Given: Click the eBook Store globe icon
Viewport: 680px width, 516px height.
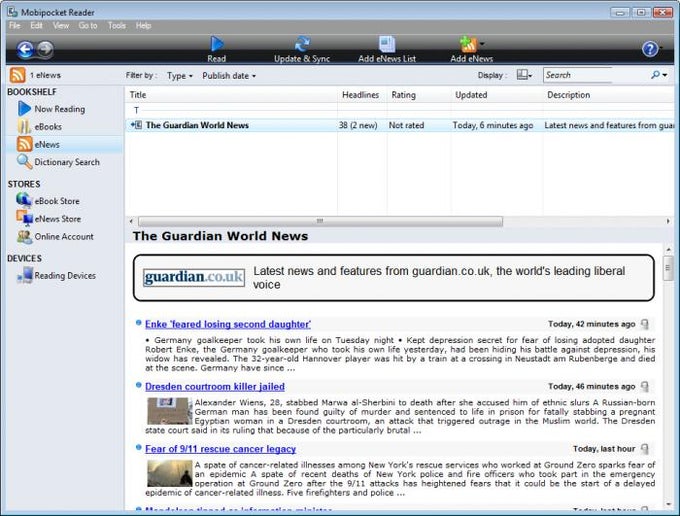Looking at the screenshot, I should pyautogui.click(x=24, y=200).
